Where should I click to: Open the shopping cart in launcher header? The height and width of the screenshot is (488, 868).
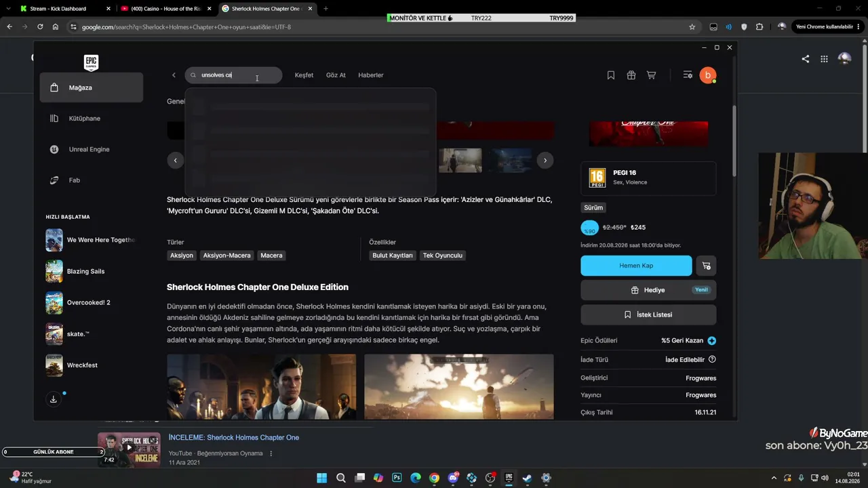point(652,75)
